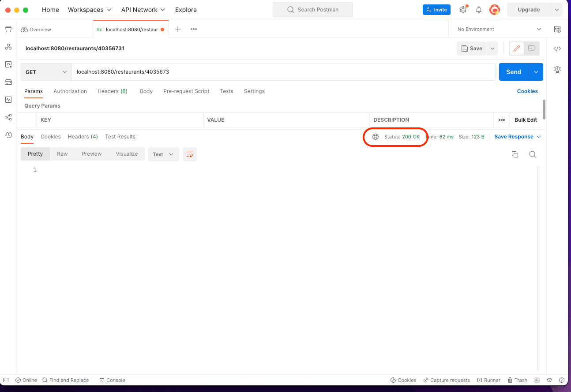Open the Environments sidebar icon

8,64
